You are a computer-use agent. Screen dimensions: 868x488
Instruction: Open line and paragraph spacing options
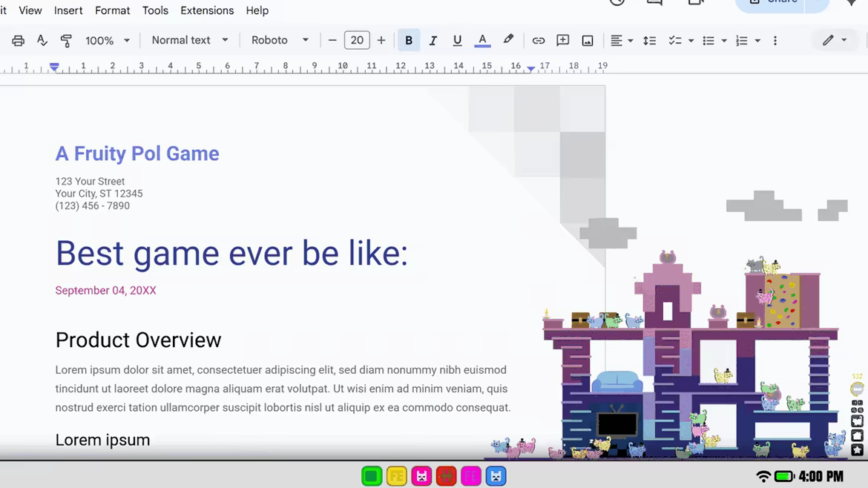[649, 40]
